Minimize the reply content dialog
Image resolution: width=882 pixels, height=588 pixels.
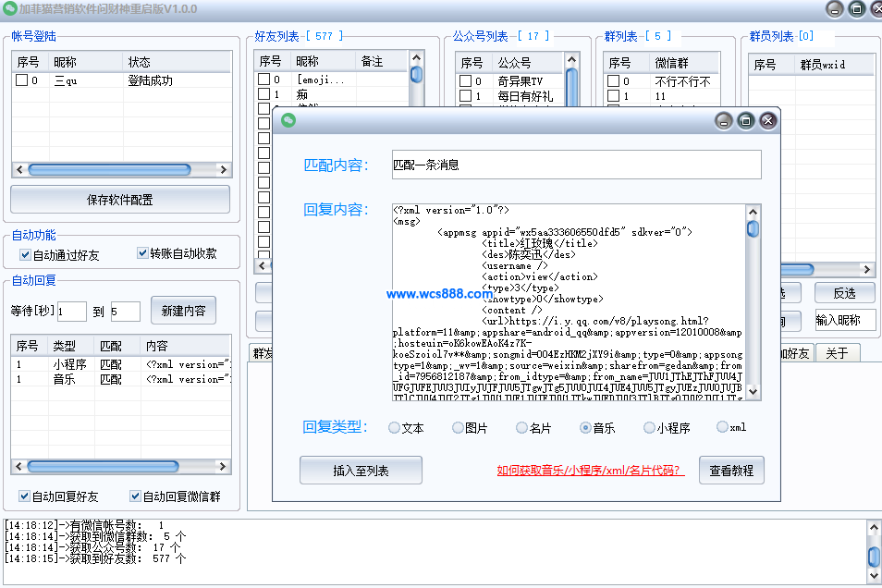click(x=724, y=121)
